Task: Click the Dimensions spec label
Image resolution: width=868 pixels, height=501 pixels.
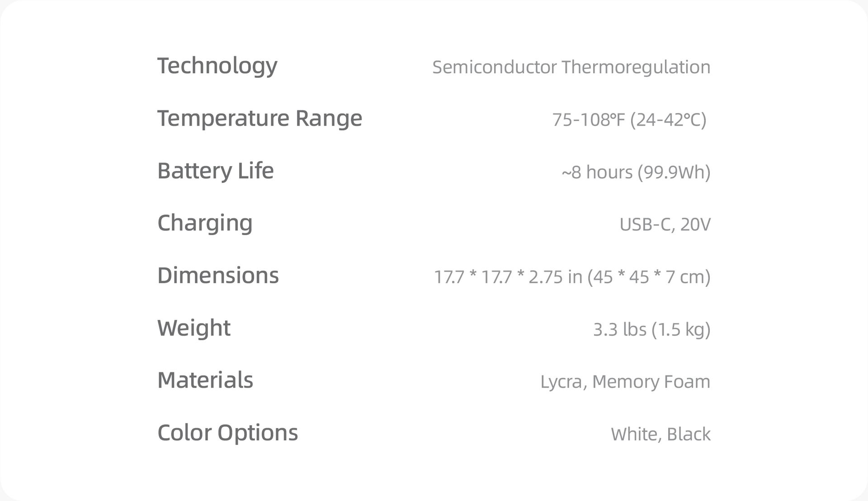Action: coord(218,276)
